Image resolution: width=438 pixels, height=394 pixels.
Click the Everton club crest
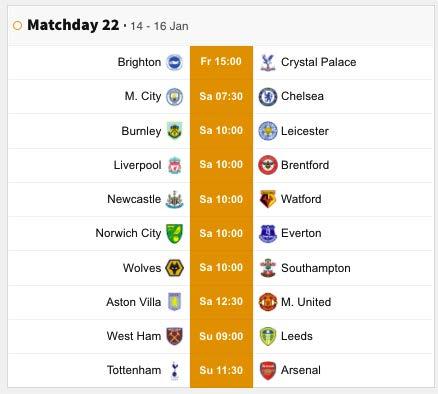[x=268, y=234]
